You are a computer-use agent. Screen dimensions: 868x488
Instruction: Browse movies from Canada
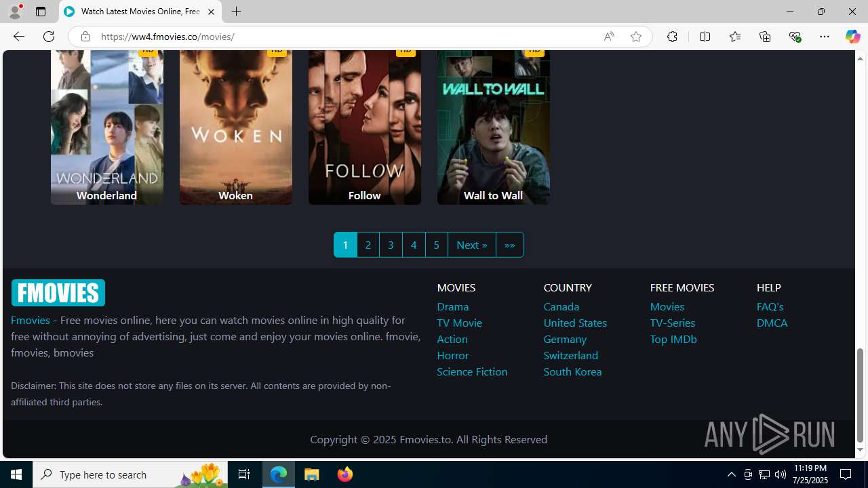[561, 306]
